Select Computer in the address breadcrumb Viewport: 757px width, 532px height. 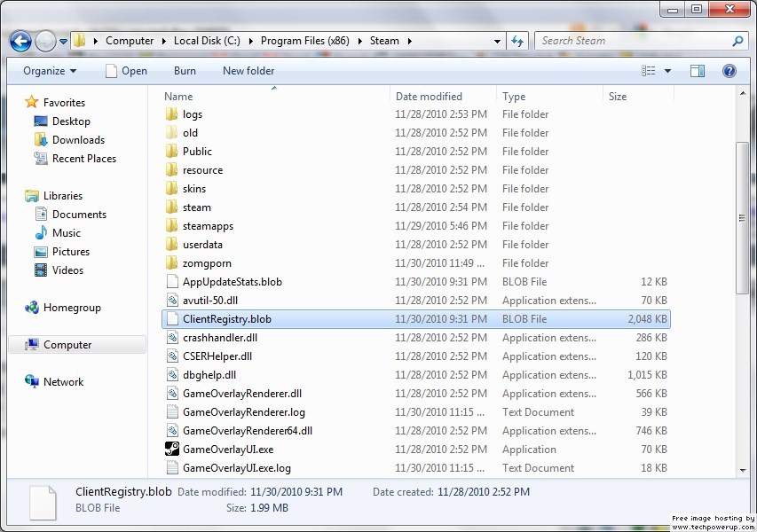[130, 41]
